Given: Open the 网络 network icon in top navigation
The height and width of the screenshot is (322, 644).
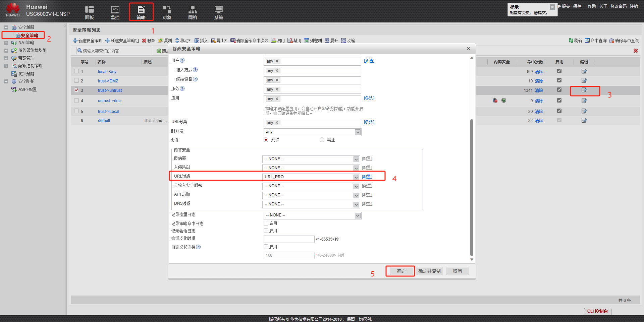Looking at the screenshot, I should (x=193, y=12).
